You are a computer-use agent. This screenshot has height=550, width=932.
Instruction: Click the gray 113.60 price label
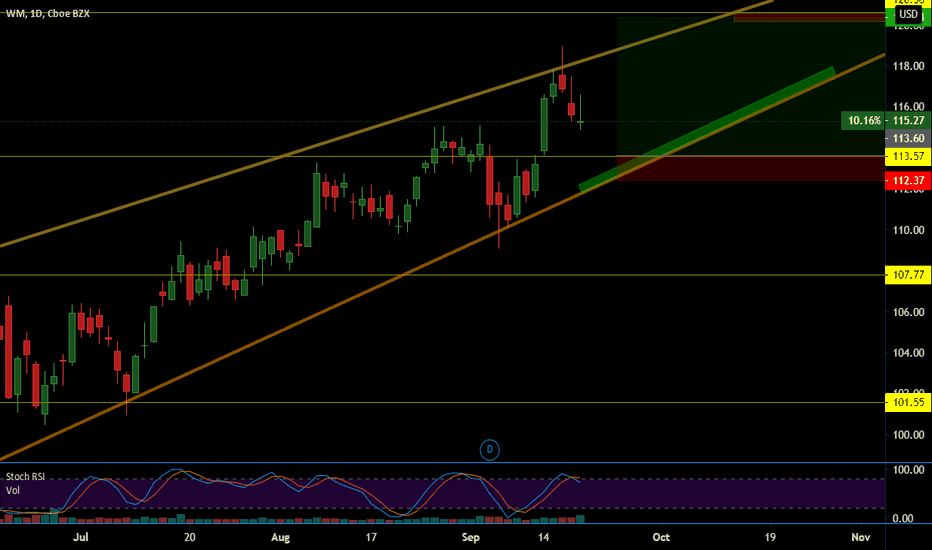tap(908, 139)
